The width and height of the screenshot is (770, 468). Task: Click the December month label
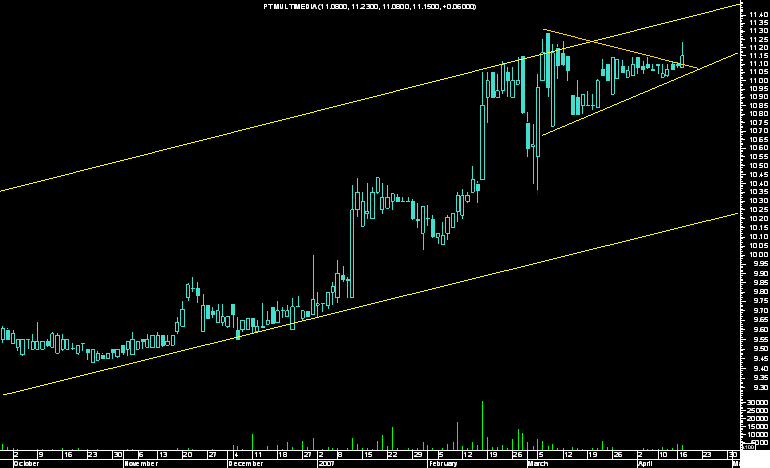pyautogui.click(x=246, y=464)
